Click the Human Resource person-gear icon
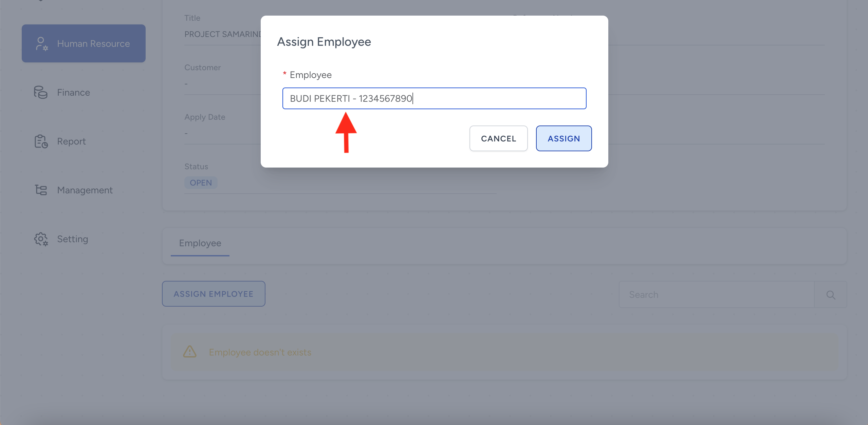 pyautogui.click(x=41, y=44)
